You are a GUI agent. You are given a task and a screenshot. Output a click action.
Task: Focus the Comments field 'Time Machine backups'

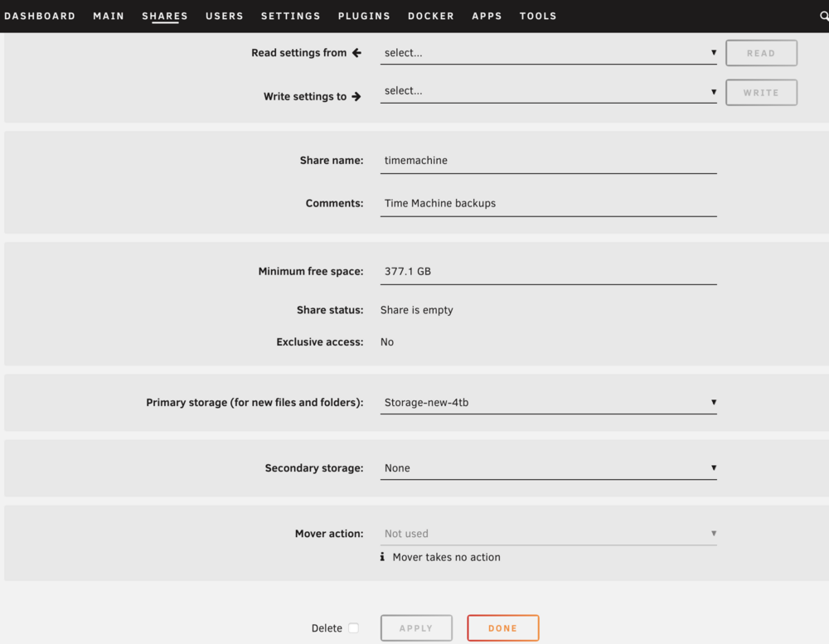pos(548,204)
